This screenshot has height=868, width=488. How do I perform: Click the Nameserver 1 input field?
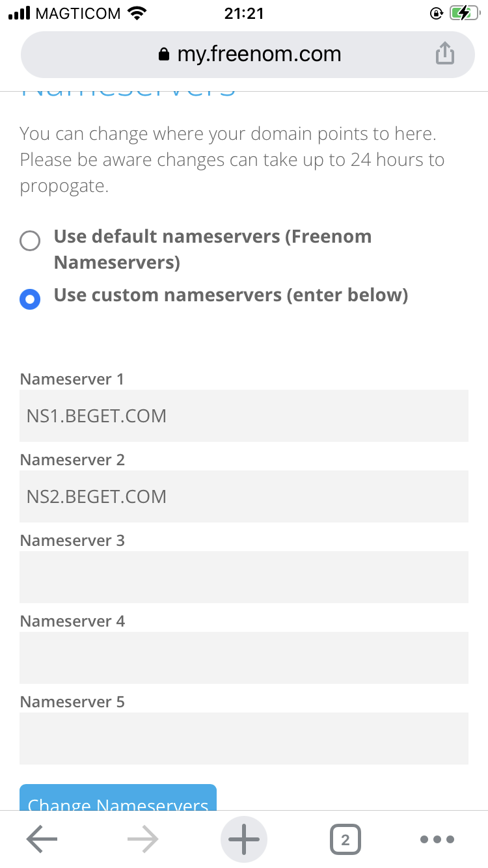(x=244, y=416)
